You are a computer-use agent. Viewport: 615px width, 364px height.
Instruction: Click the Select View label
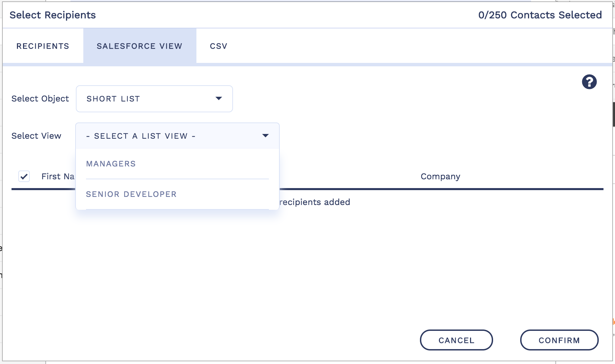pyautogui.click(x=36, y=136)
